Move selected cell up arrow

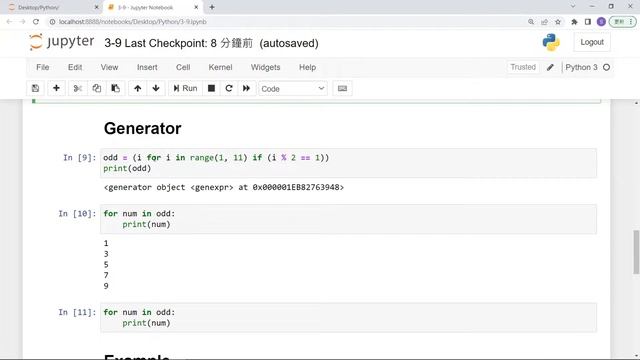(x=138, y=88)
